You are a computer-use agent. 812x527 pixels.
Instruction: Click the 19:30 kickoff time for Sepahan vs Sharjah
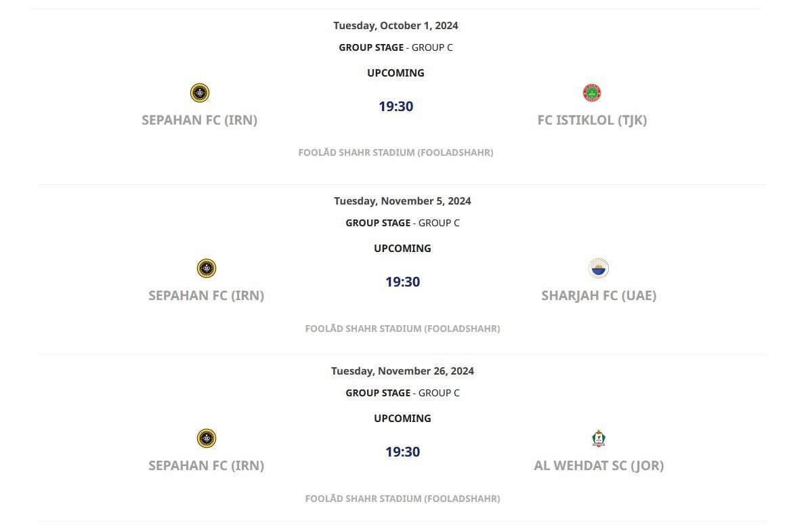[x=402, y=282]
